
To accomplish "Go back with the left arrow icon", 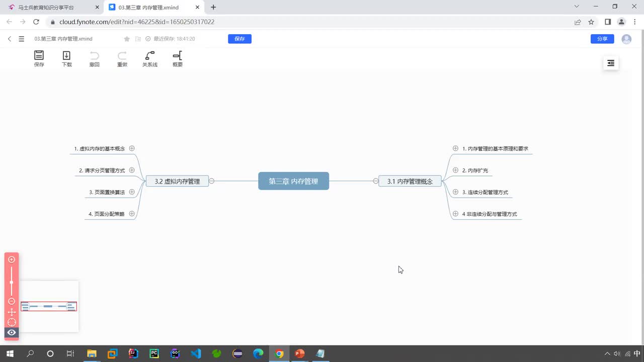I will [x=9, y=39].
